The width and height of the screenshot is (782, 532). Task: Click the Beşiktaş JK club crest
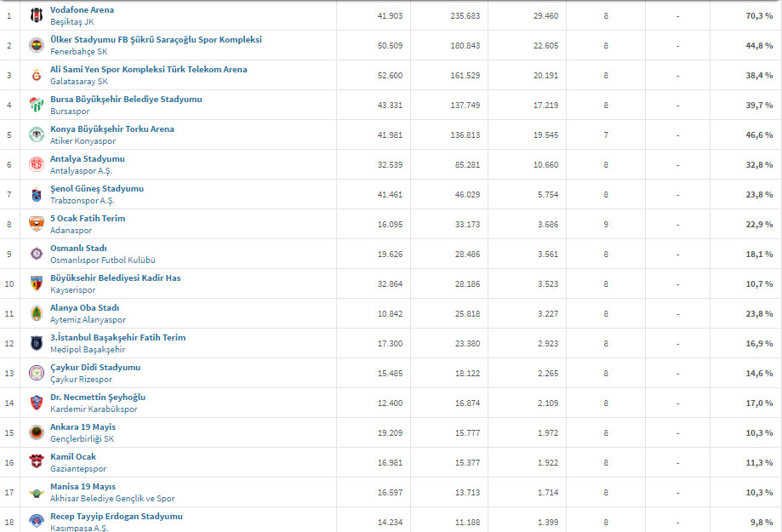(x=37, y=15)
